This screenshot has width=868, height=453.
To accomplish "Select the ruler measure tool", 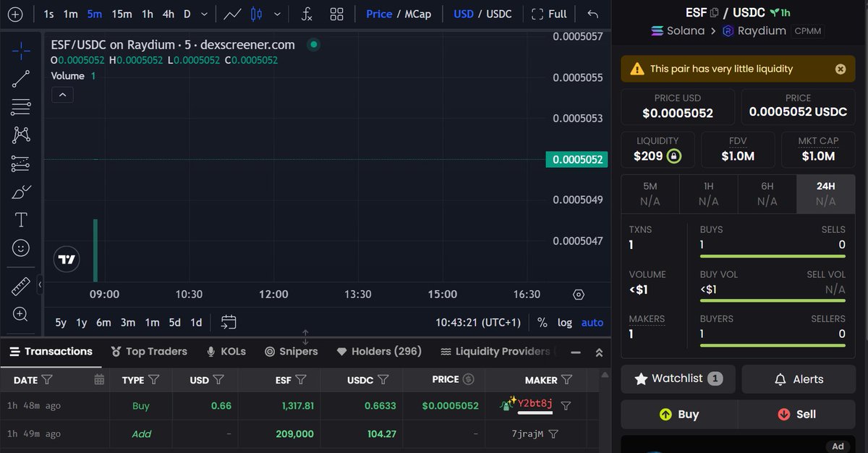I will click(21, 286).
